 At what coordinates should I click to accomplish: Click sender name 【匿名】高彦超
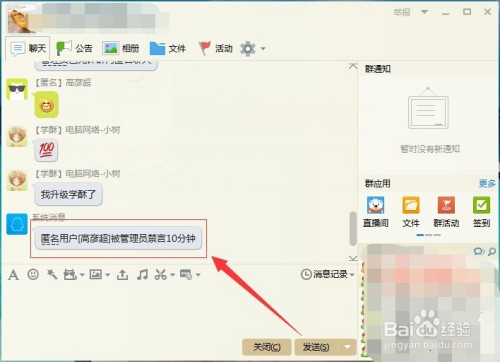pos(63,82)
